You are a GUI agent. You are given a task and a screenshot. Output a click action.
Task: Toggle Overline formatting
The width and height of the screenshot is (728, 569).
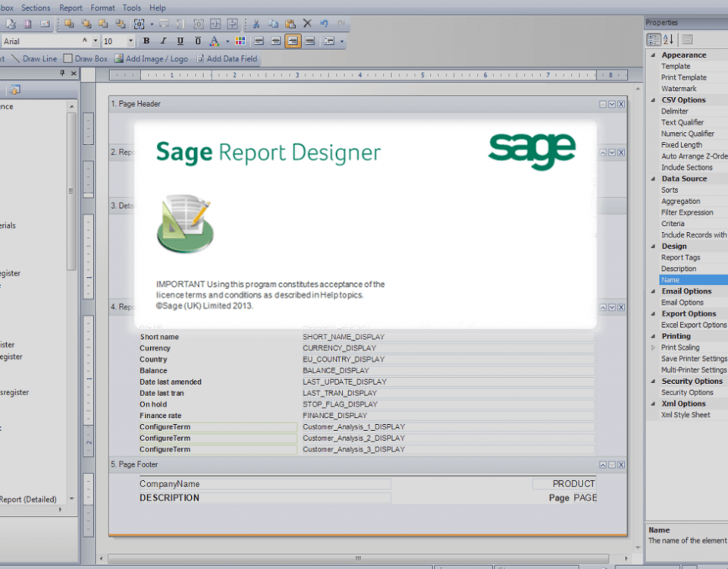point(198,41)
